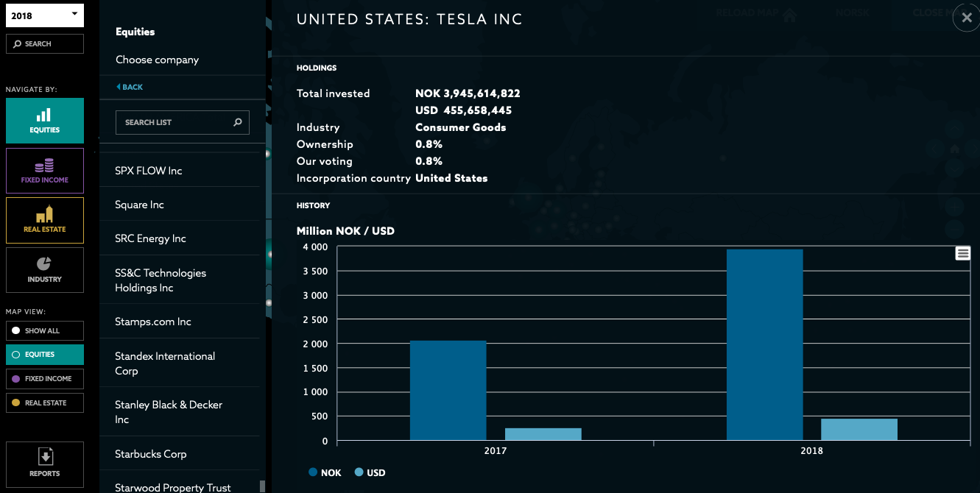
Task: Open the Fixed Income coins icon
Action: [44, 165]
